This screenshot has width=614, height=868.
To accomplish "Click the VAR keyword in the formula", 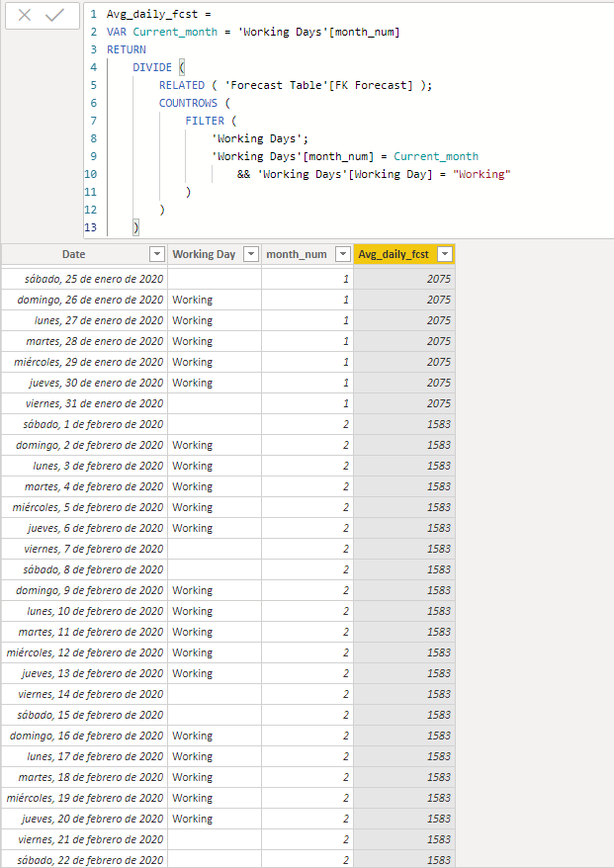I will tap(117, 32).
